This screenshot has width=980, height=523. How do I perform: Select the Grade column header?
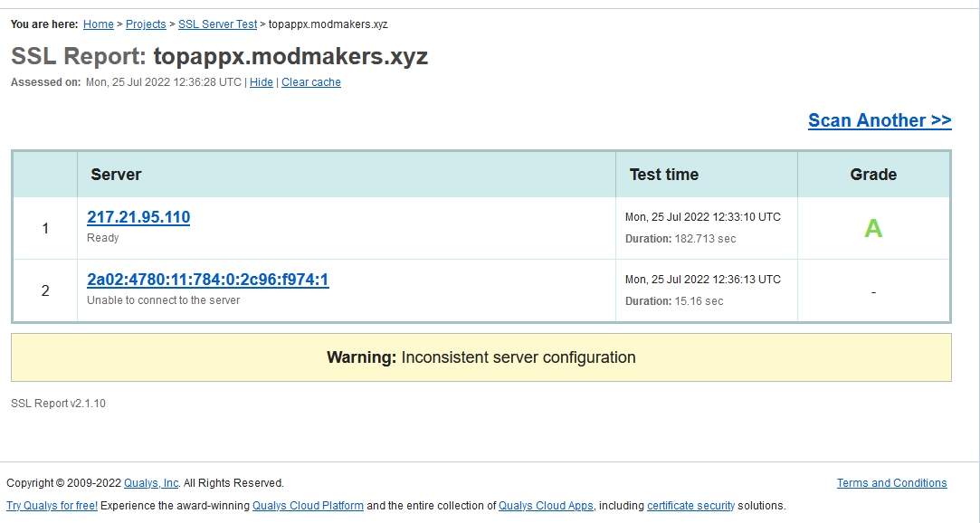[872, 174]
